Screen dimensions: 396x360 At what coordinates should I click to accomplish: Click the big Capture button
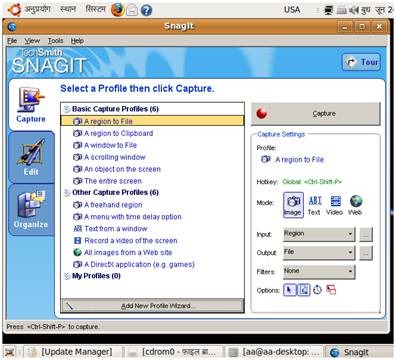pos(315,114)
